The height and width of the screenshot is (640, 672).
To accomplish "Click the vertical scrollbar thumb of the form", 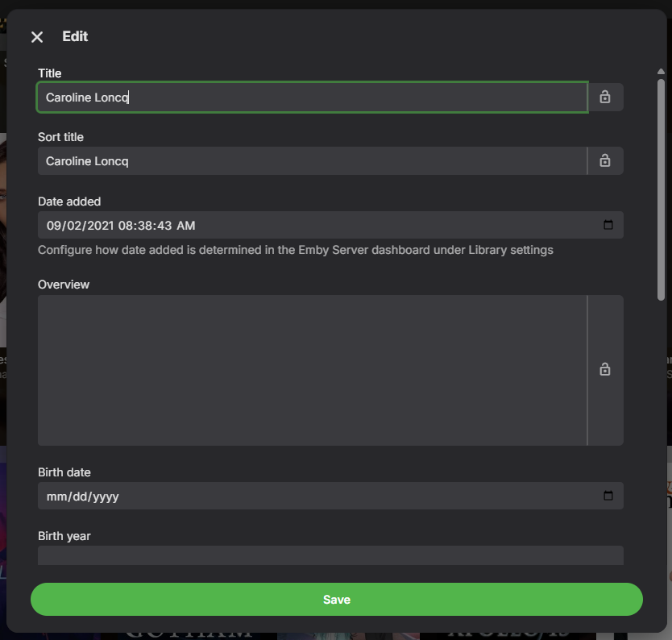I will coord(661,189).
